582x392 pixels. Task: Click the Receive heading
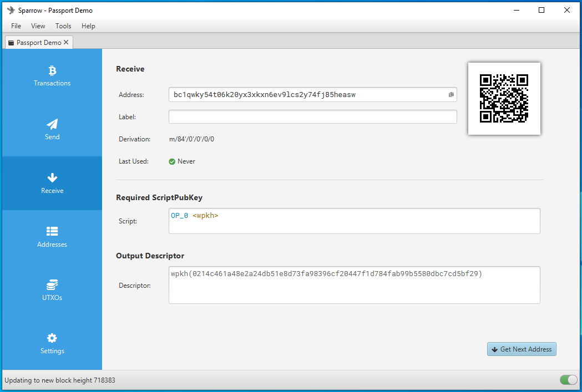[x=130, y=69]
